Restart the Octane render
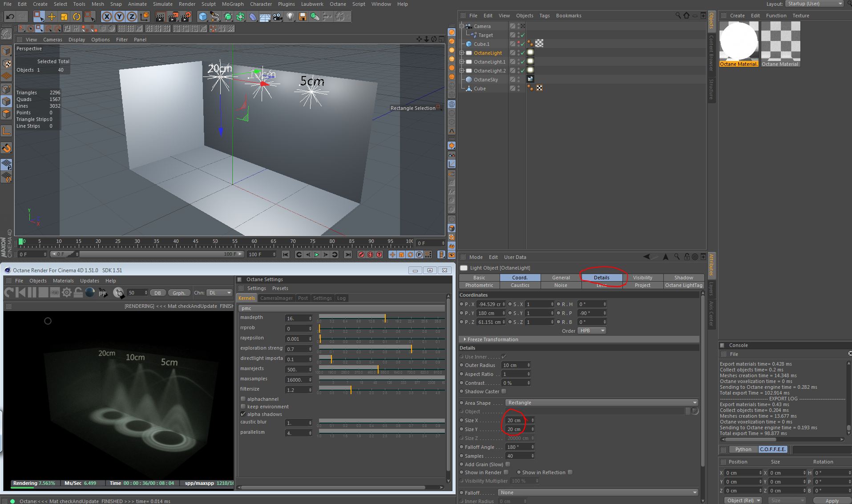 (x=9, y=292)
